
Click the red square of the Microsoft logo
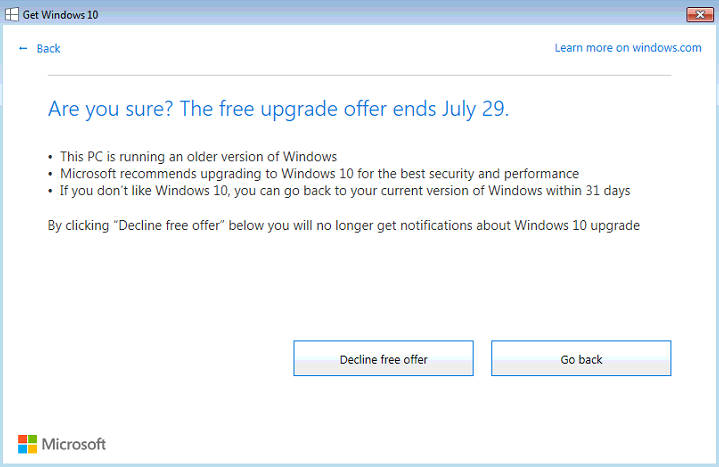coord(22,439)
